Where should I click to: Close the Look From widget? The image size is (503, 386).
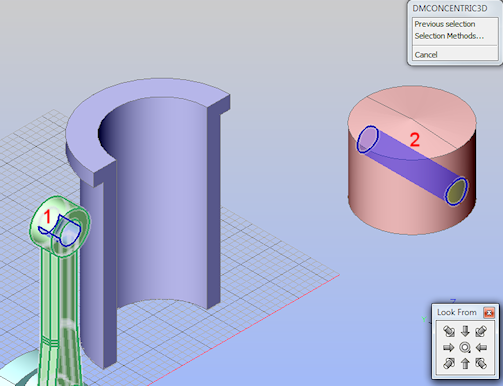(x=489, y=313)
